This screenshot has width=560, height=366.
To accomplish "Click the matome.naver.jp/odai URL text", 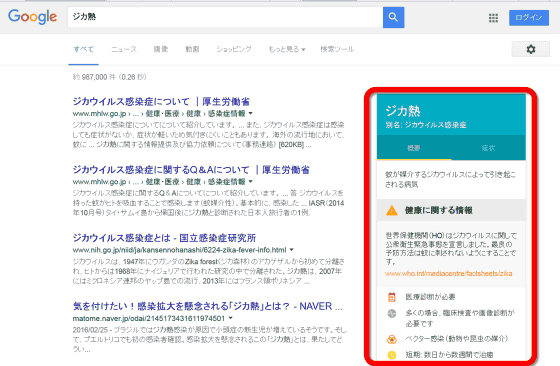I will pos(149,318).
